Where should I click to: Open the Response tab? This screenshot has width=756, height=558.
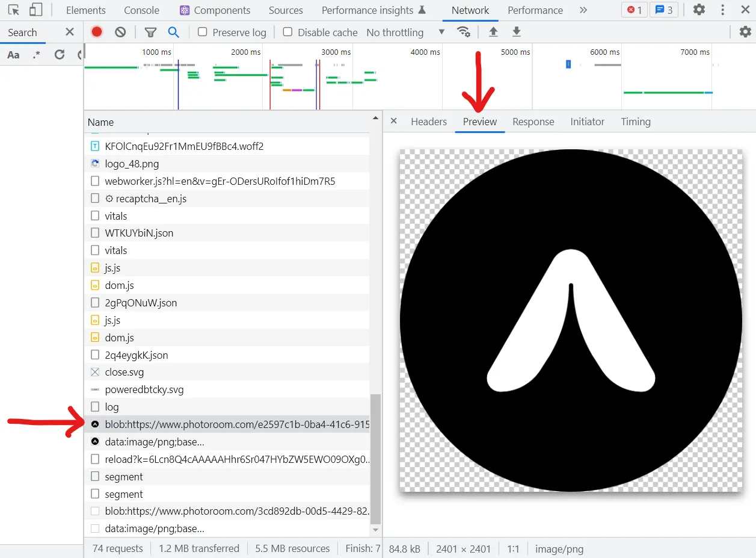click(533, 122)
